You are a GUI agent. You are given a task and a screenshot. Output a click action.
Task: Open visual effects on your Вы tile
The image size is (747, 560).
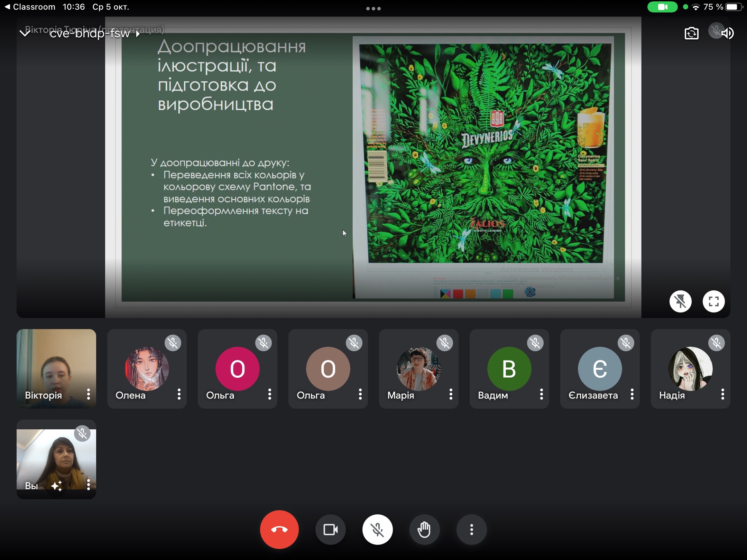(57, 486)
